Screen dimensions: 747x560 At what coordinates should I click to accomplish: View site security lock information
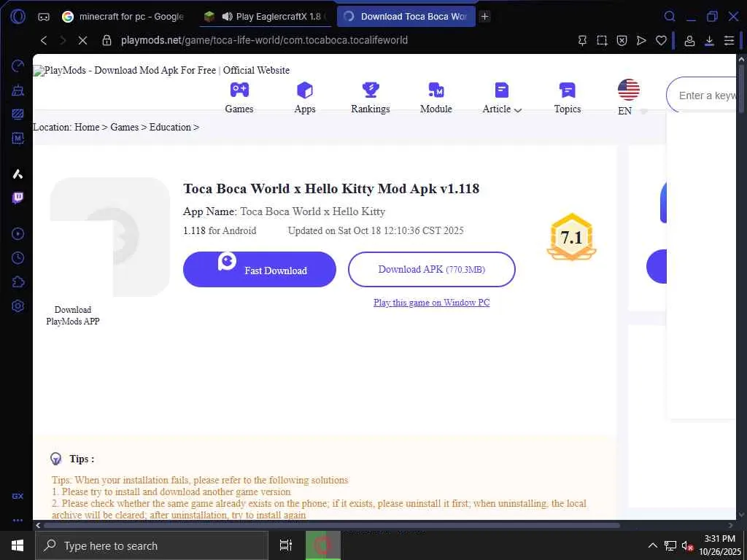click(x=107, y=41)
